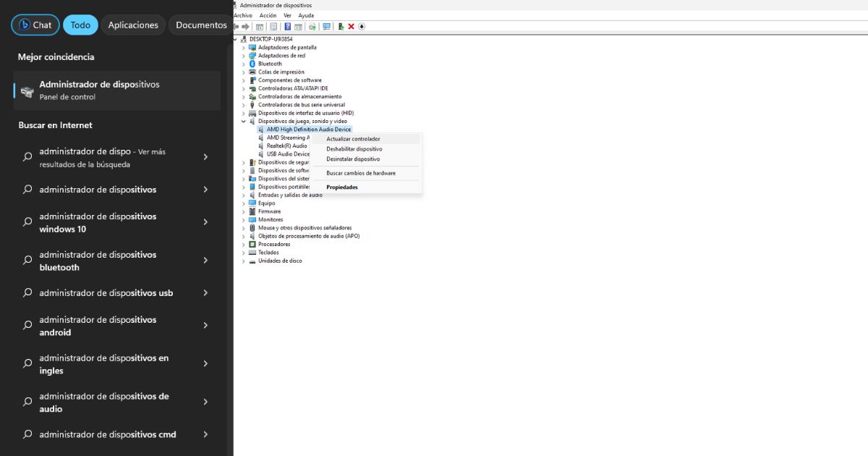Viewport: 868px width, 456px height.
Task: Expand the Equipo node
Action: 244,203
